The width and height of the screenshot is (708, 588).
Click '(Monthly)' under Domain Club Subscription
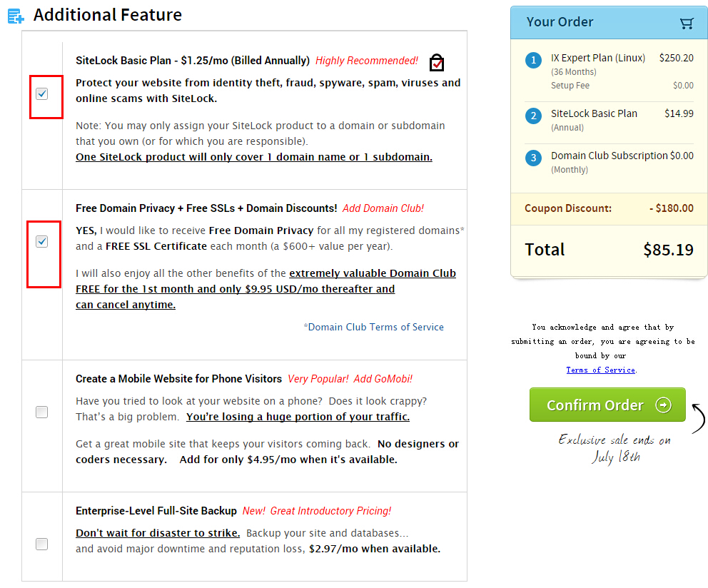[570, 170]
